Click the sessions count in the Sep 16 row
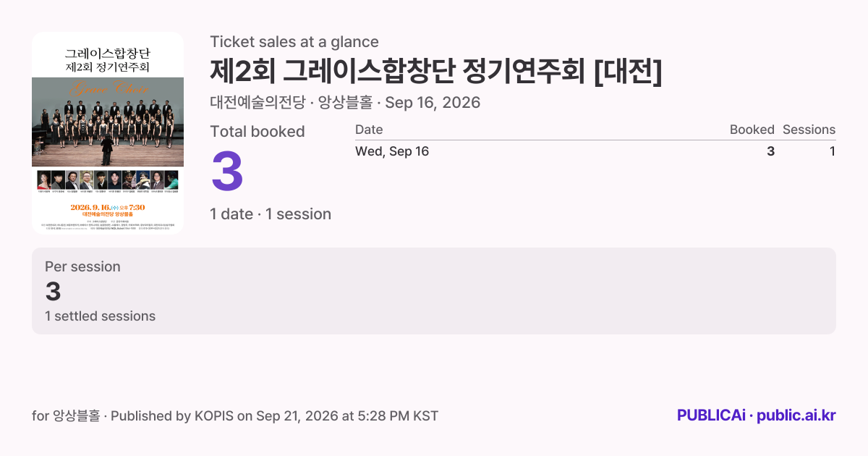The height and width of the screenshot is (456, 868). point(833,151)
